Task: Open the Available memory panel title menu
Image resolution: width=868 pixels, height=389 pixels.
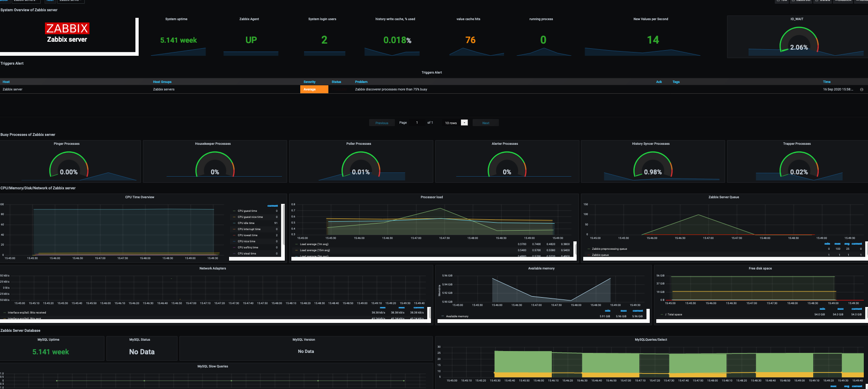Action: click(541, 269)
